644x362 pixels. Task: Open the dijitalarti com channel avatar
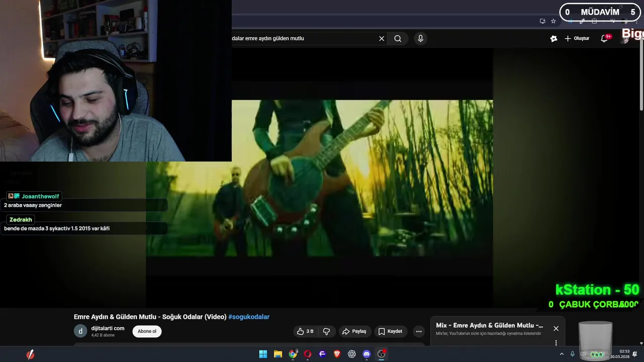[x=80, y=331]
